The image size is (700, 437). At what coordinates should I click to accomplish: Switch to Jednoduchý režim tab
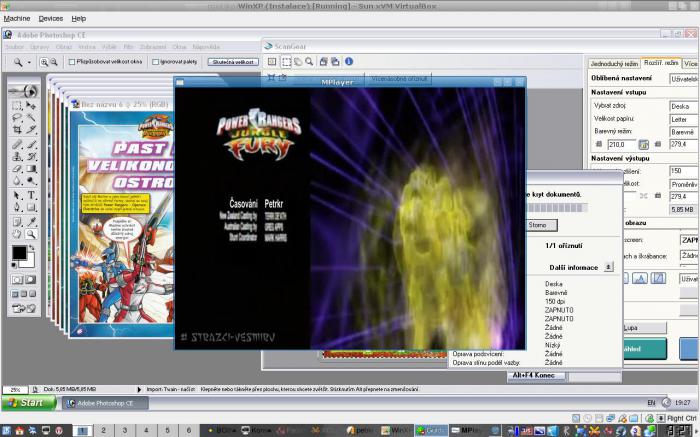[x=614, y=64]
